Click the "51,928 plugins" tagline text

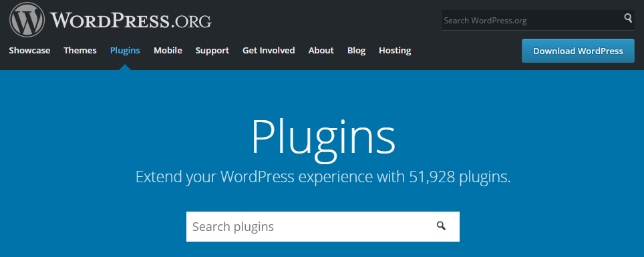coord(460,177)
